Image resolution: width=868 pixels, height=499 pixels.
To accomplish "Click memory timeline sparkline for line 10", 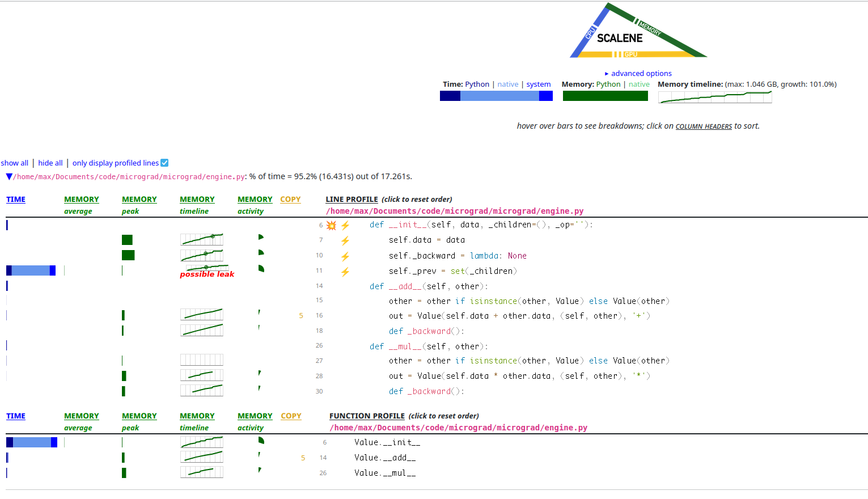I will (202, 255).
